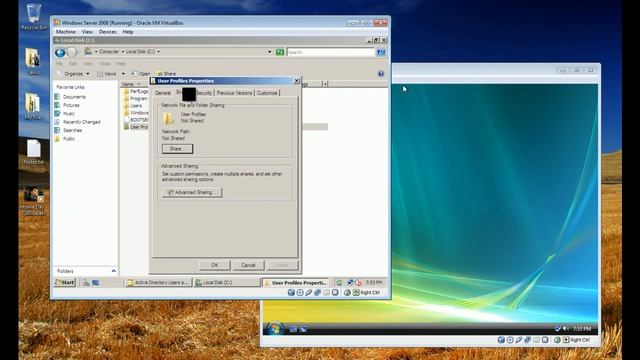Click Start button in Server 2008 taskbar
This screenshot has height=360, width=640.
tap(65, 282)
